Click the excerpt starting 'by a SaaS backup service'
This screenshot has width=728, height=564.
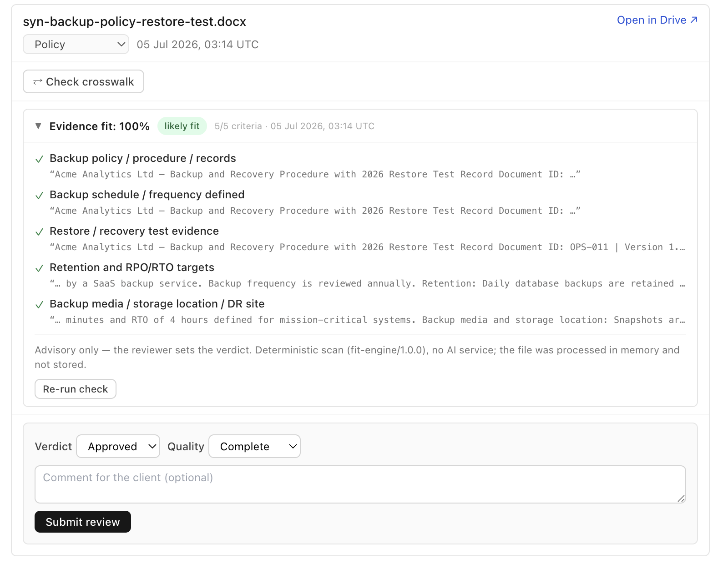(367, 283)
